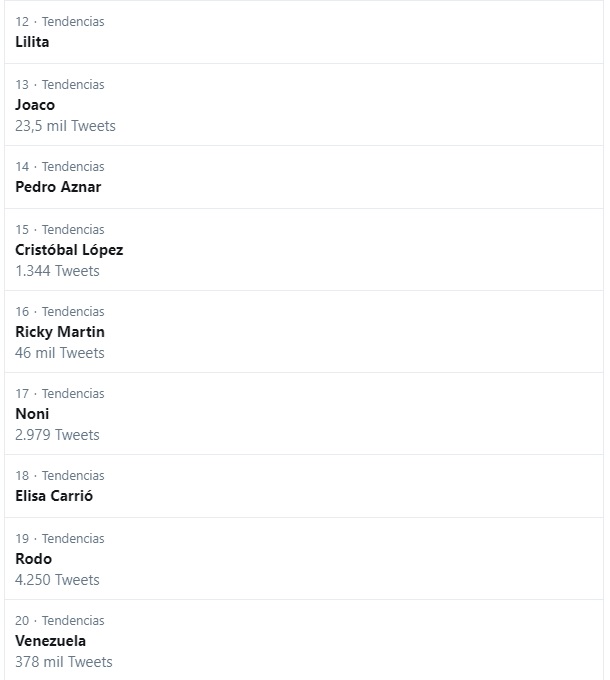
Task: Open the Joaco trend
Action: (35, 105)
